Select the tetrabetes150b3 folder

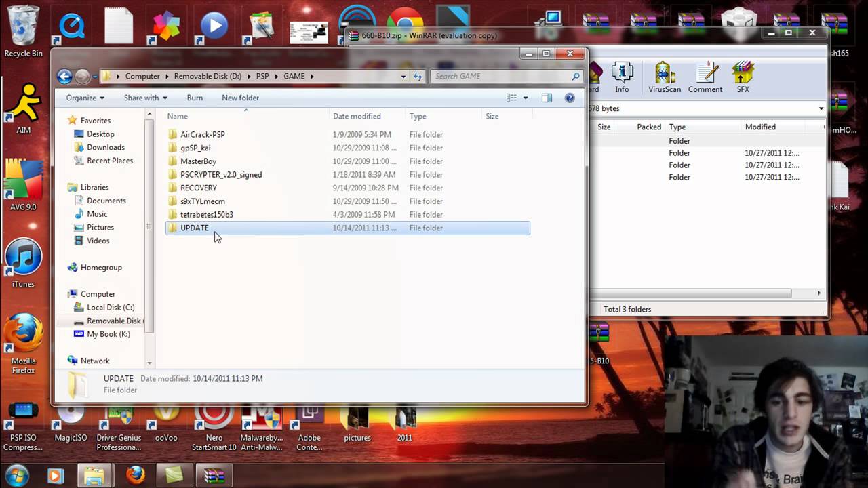click(207, 215)
